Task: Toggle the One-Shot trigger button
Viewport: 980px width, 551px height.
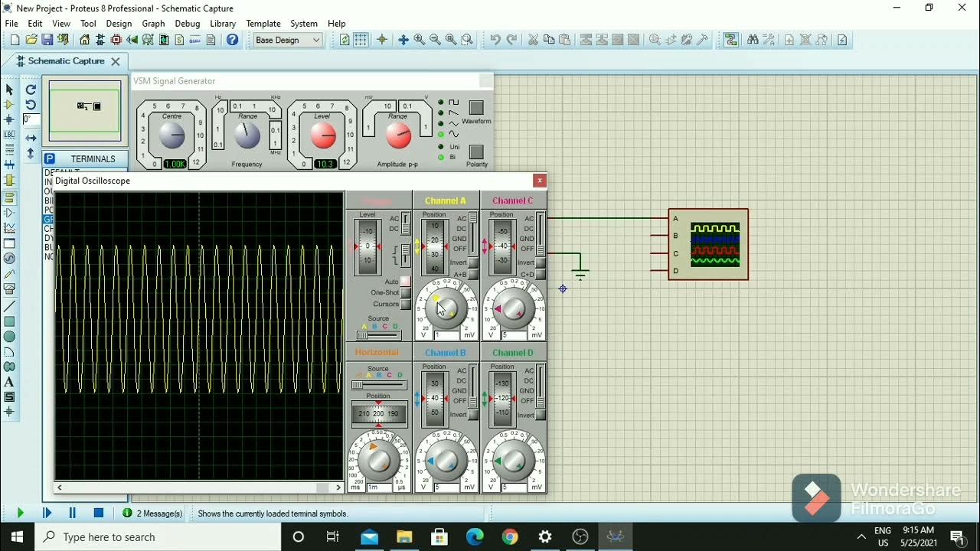Action: pyautogui.click(x=406, y=293)
